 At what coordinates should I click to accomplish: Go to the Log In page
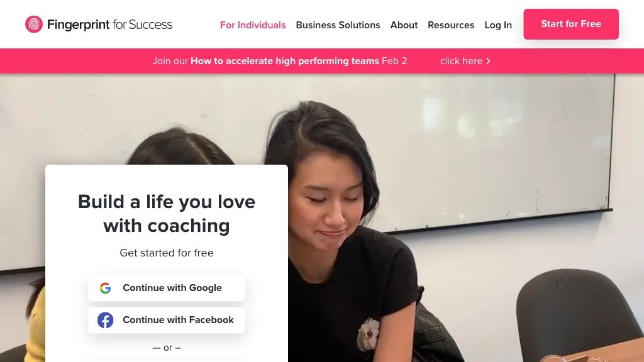pyautogui.click(x=498, y=25)
